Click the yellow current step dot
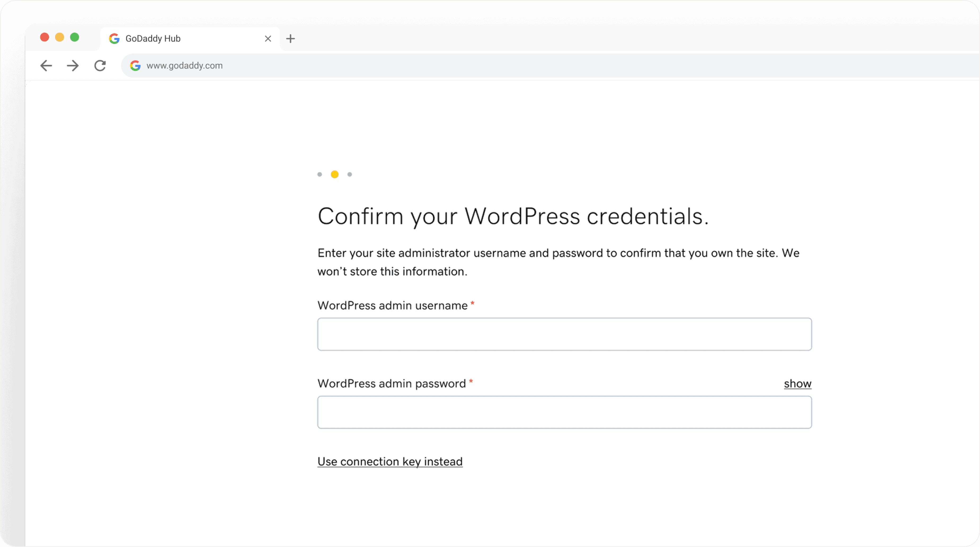The width and height of the screenshot is (980, 547). click(x=334, y=174)
